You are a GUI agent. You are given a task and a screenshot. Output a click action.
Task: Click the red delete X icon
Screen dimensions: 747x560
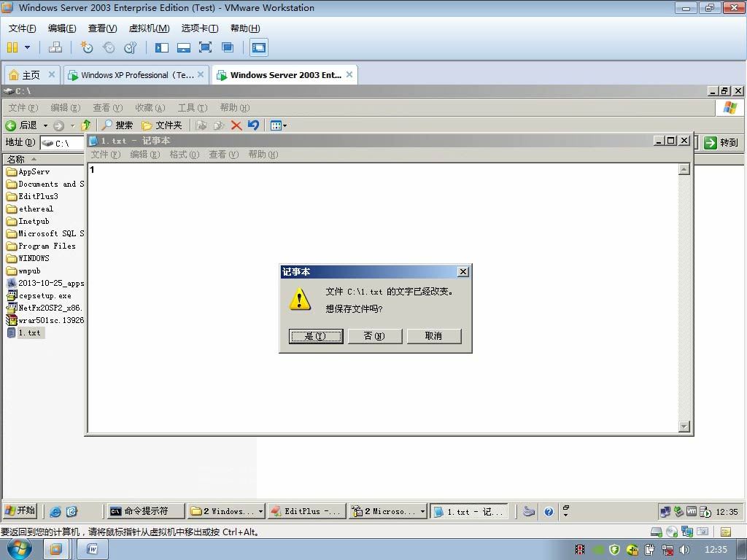[236, 125]
